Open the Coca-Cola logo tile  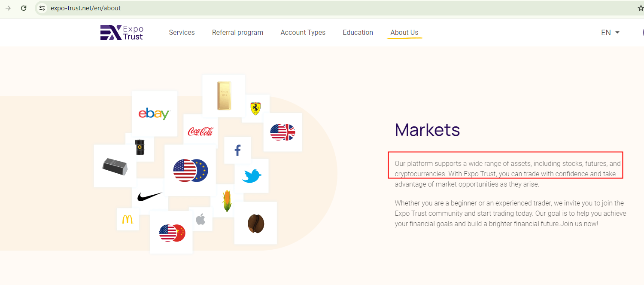[200, 131]
